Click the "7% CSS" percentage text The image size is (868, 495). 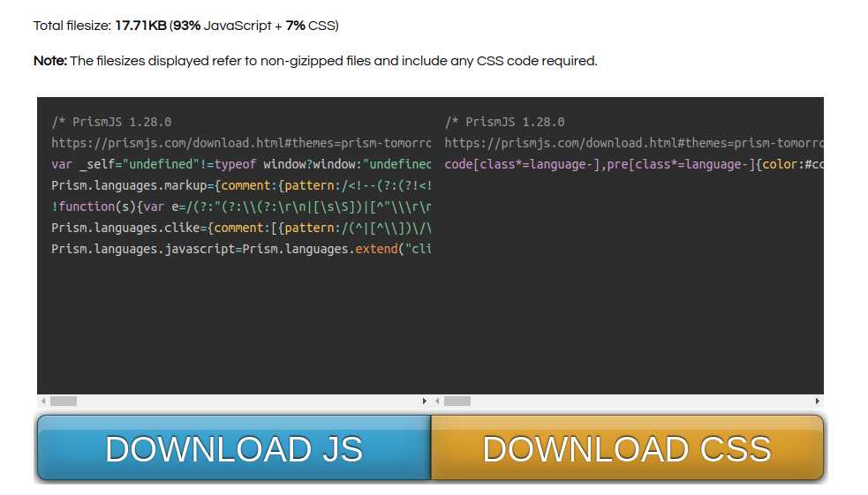click(311, 26)
